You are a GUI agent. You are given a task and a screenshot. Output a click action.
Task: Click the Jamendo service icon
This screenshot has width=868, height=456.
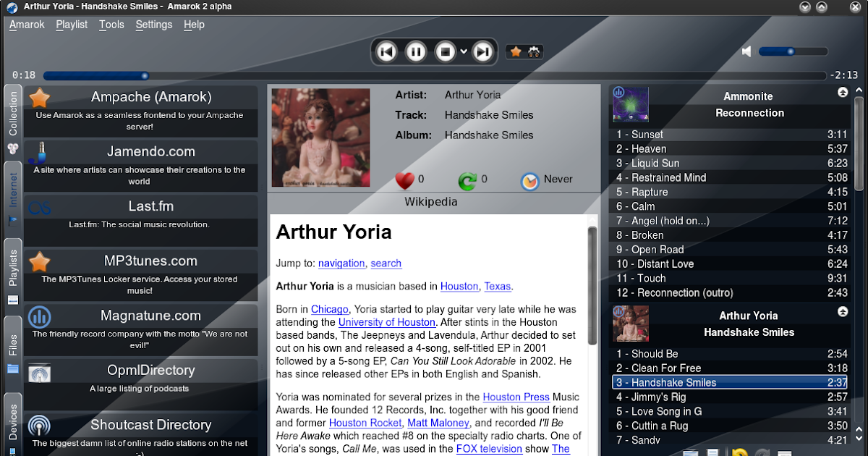tap(39, 152)
